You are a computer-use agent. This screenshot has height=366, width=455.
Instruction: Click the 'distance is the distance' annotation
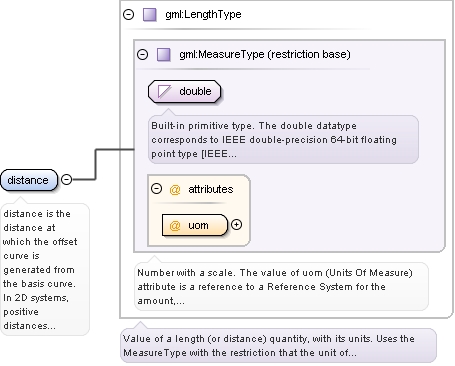(45, 269)
